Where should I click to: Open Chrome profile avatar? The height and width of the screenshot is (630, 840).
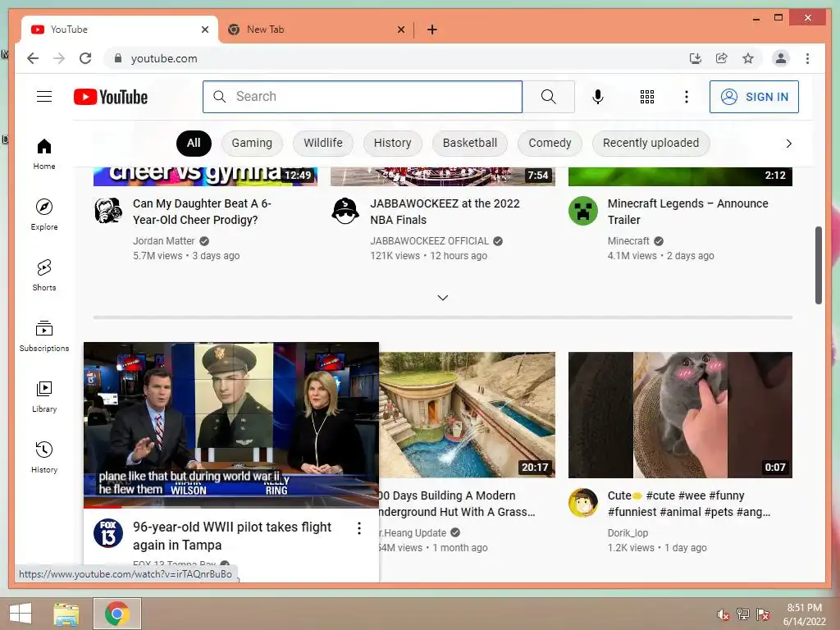(x=781, y=58)
